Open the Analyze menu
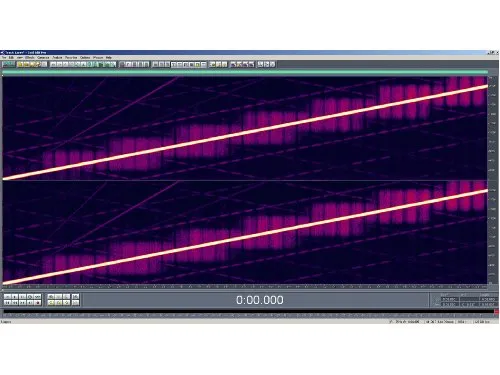This screenshot has height=375, width=500. [57, 57]
